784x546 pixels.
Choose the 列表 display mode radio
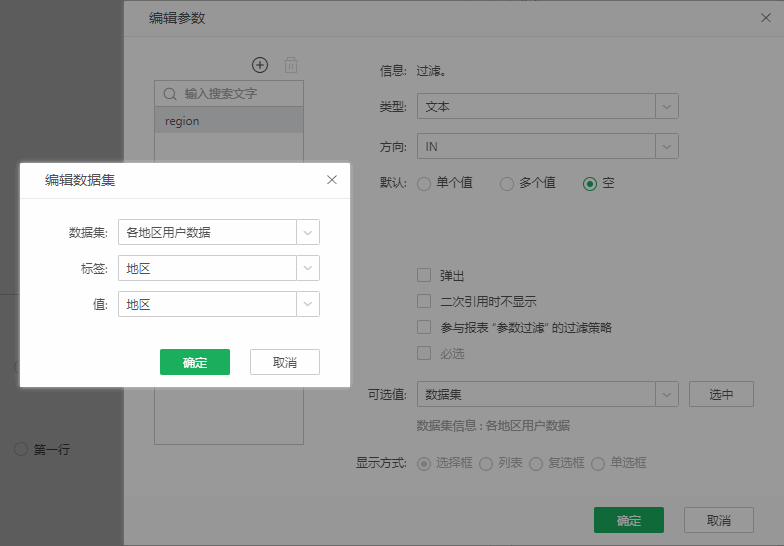486,464
